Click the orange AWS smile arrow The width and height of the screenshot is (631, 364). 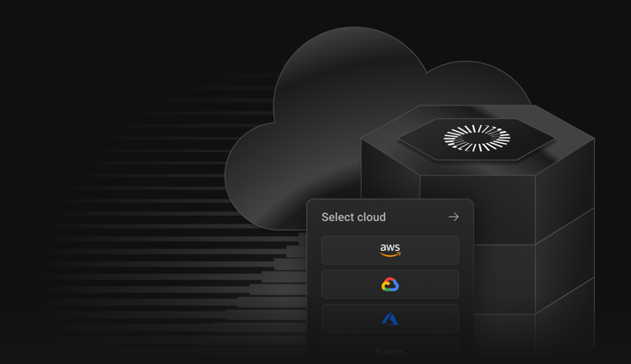390,254
